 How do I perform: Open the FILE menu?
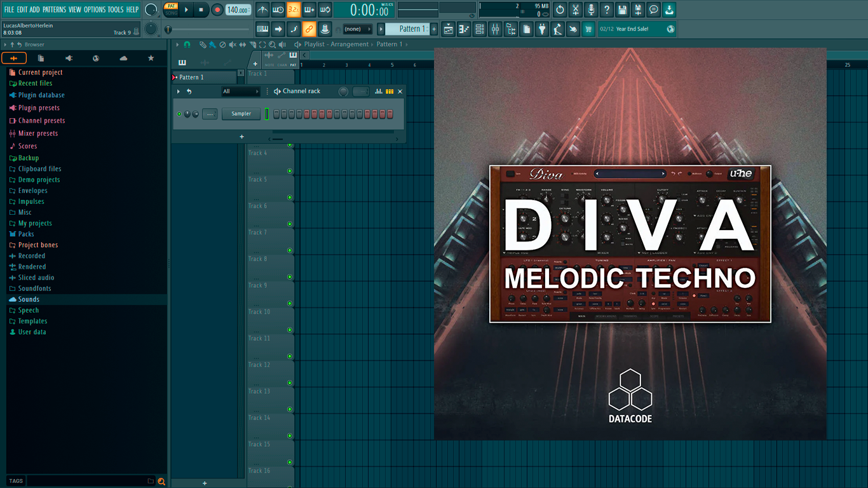9,10
